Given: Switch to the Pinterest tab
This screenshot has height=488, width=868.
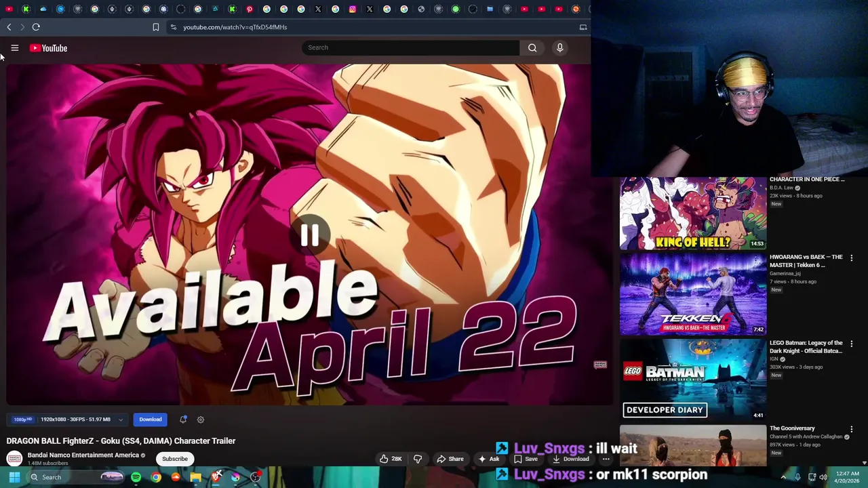Looking at the screenshot, I should point(250,9).
